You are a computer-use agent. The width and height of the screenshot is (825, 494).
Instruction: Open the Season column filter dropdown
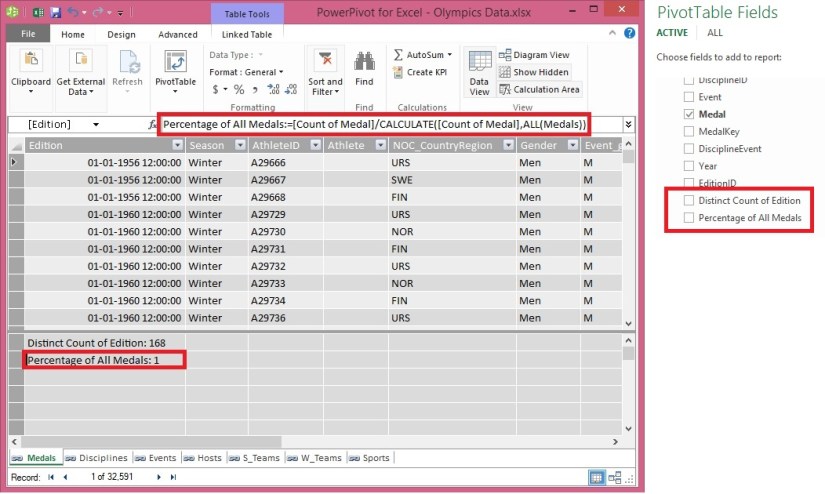point(240,145)
